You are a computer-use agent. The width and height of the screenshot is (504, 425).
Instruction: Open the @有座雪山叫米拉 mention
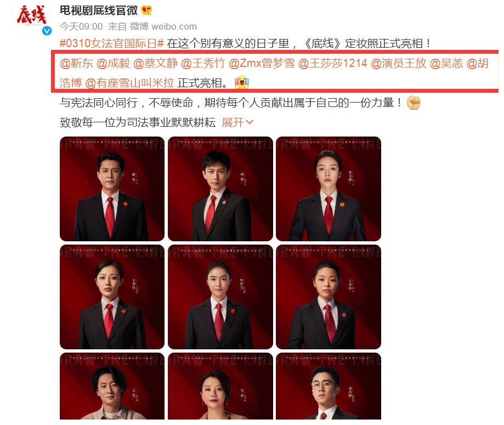pyautogui.click(x=129, y=83)
